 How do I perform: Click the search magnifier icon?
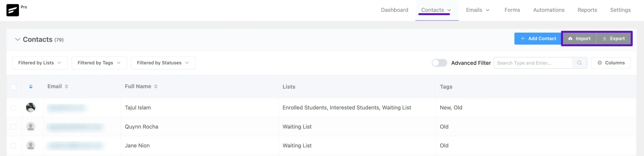pos(579,63)
